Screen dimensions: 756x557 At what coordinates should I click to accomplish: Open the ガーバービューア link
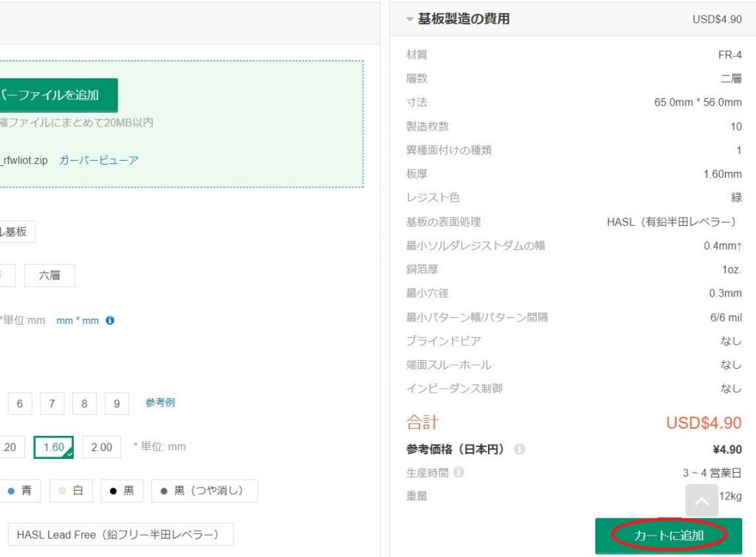point(99,160)
